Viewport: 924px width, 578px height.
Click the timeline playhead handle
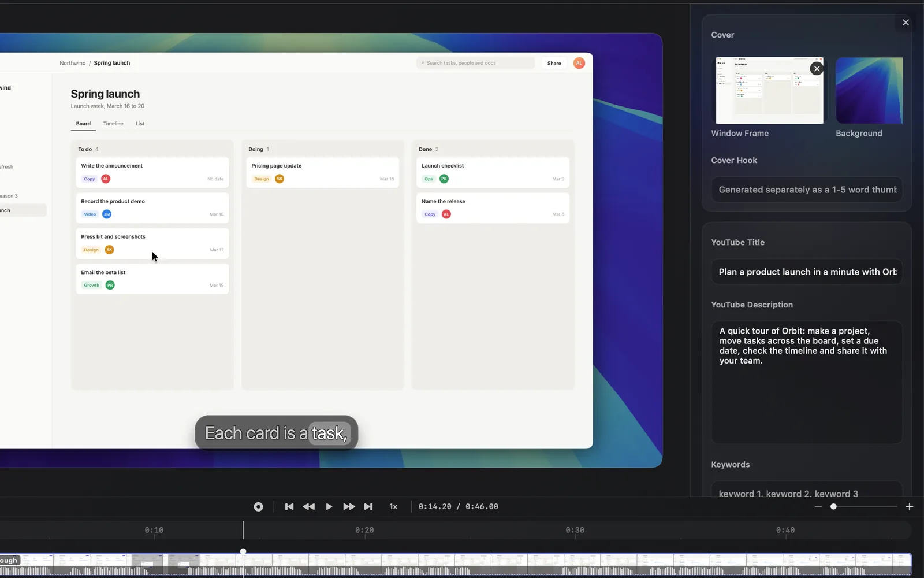pos(243,551)
